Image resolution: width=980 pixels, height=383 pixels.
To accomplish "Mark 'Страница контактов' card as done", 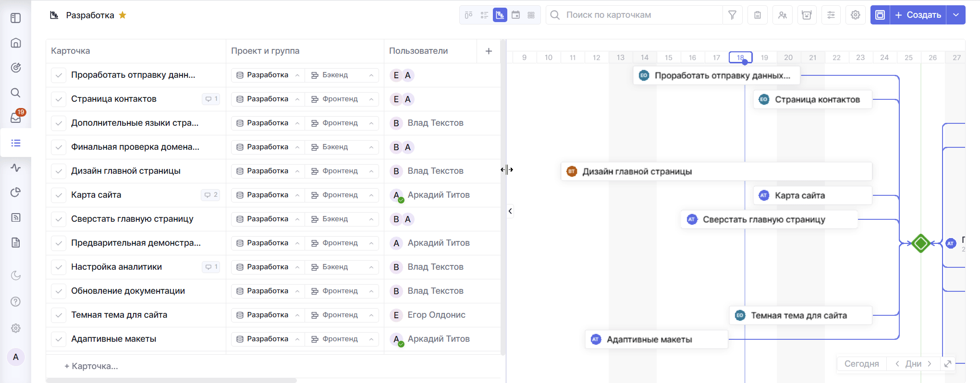I will click(x=59, y=99).
